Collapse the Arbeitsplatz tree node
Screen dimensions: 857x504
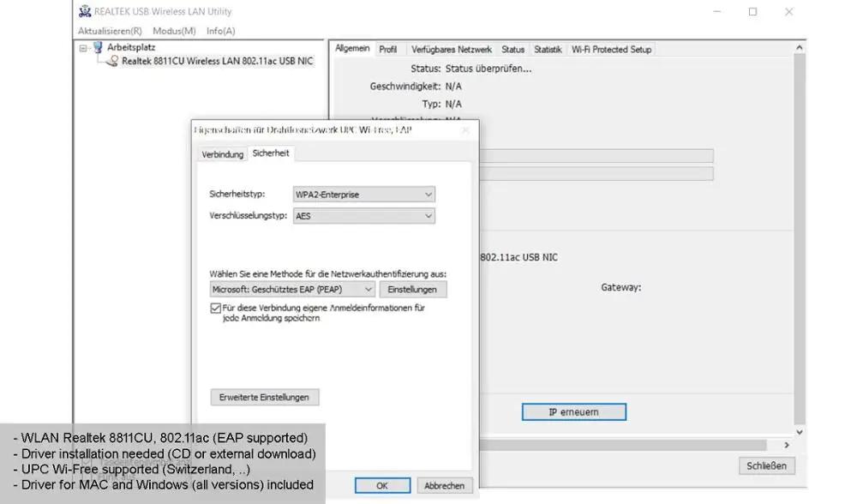point(83,48)
